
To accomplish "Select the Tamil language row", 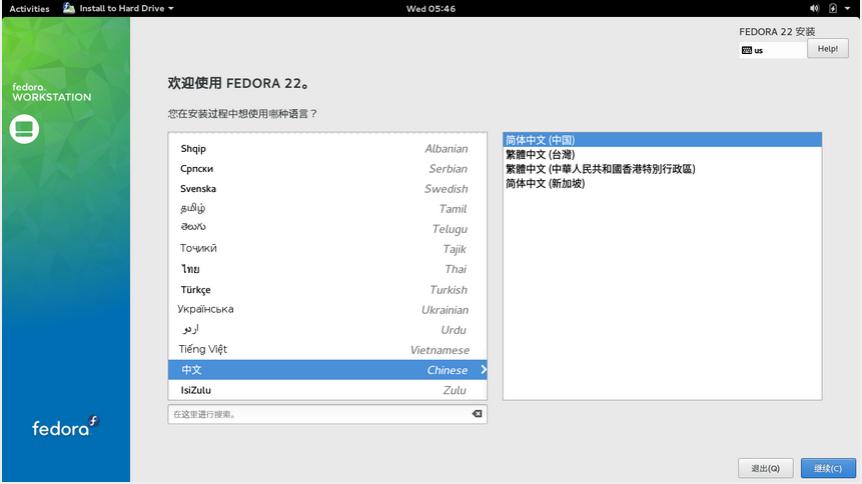I will click(328, 209).
